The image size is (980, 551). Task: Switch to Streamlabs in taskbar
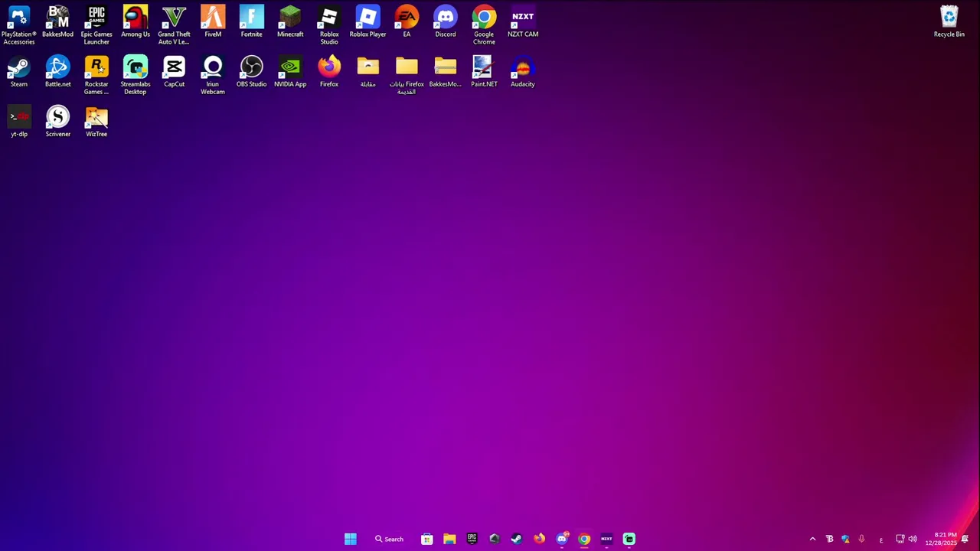coord(629,539)
